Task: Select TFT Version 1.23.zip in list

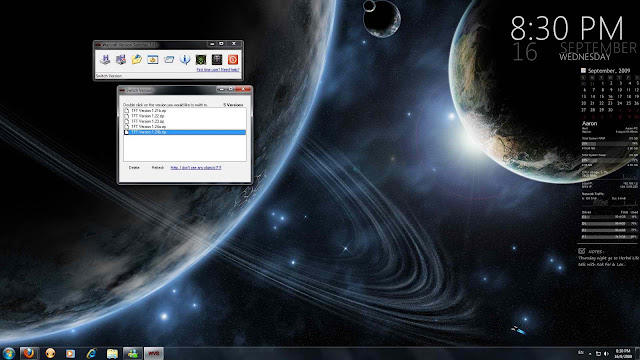Action: pos(184,121)
